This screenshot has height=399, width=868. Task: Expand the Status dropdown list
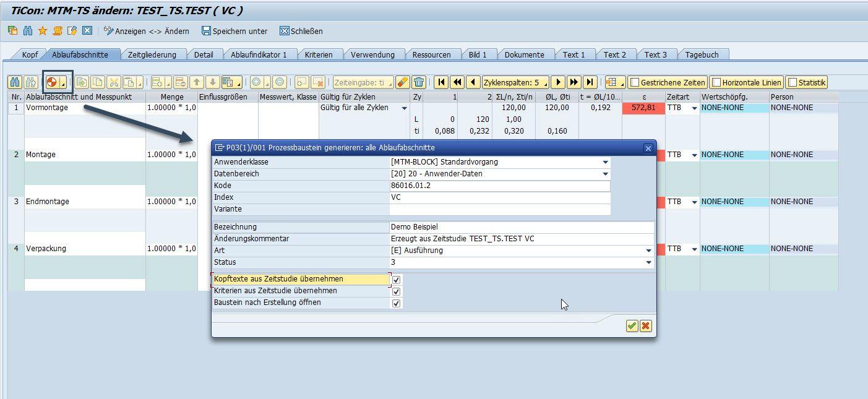(x=648, y=262)
